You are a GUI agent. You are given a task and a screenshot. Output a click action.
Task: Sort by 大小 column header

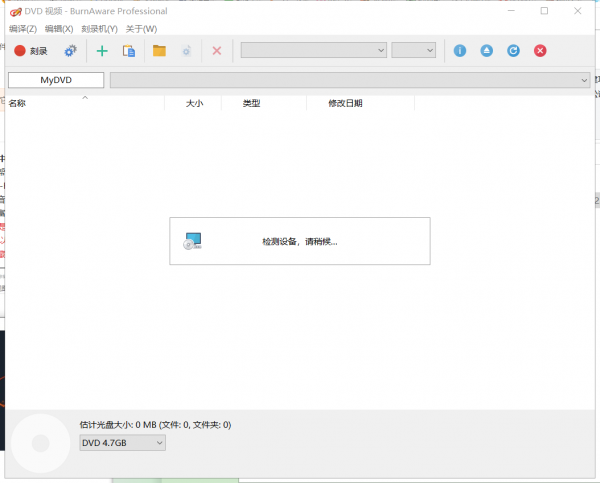pyautogui.click(x=193, y=103)
